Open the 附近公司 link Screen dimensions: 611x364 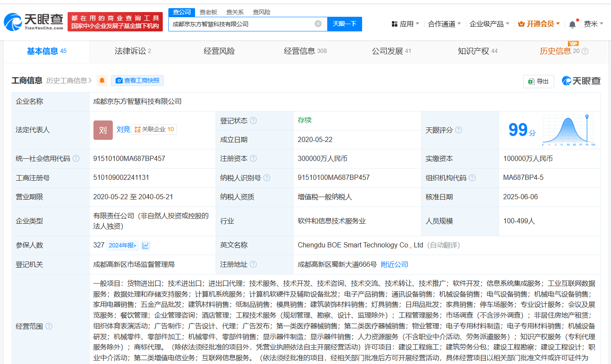tap(394, 264)
